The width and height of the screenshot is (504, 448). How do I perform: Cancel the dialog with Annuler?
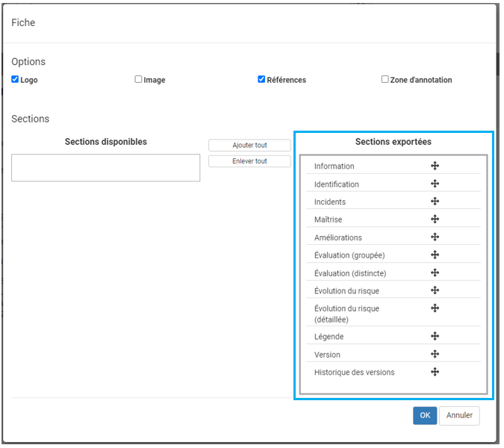point(459,416)
